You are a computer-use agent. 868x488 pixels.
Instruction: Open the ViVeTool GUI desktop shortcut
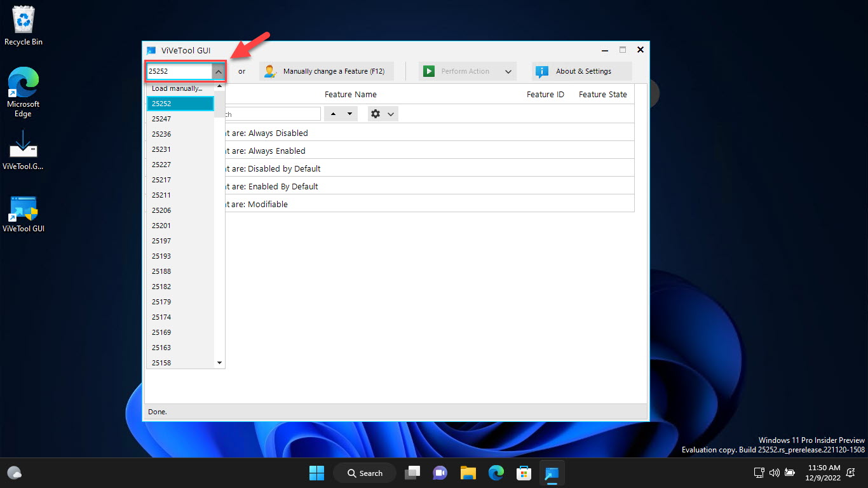[24, 214]
